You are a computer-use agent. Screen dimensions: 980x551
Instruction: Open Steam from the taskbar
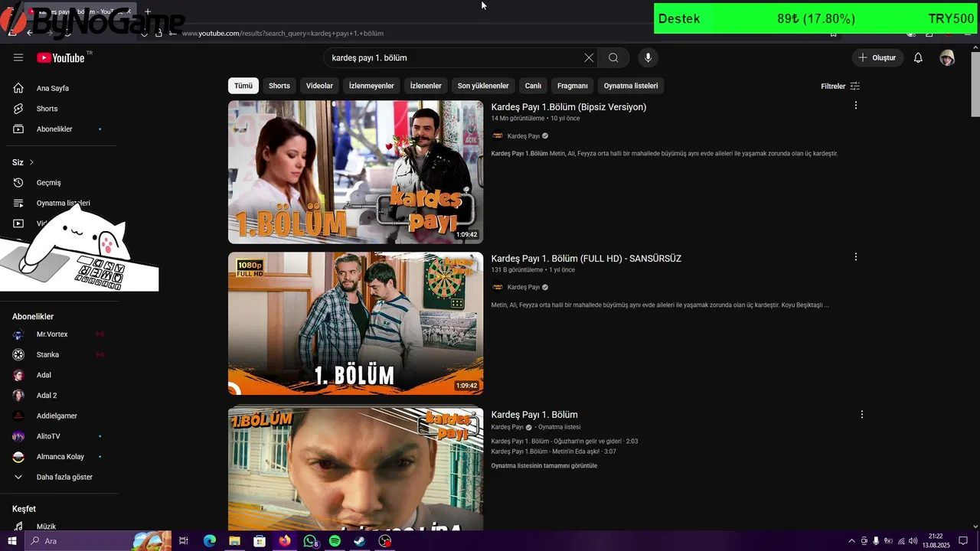pos(360,541)
